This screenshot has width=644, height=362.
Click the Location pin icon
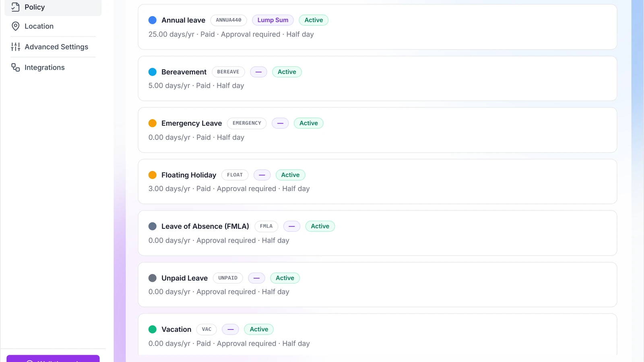15,26
